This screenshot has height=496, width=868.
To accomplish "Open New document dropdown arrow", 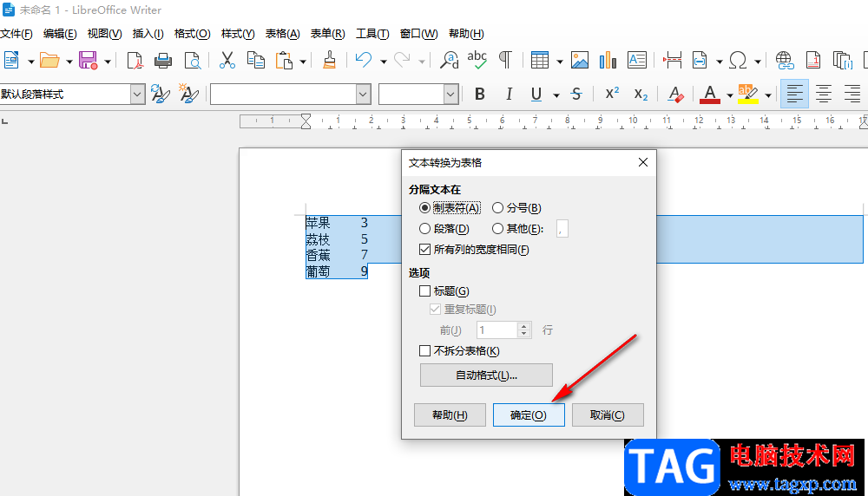I will click(x=30, y=62).
